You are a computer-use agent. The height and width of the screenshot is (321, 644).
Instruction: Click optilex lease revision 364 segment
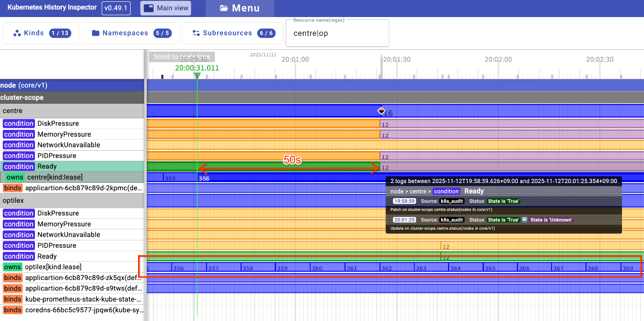tap(466, 268)
